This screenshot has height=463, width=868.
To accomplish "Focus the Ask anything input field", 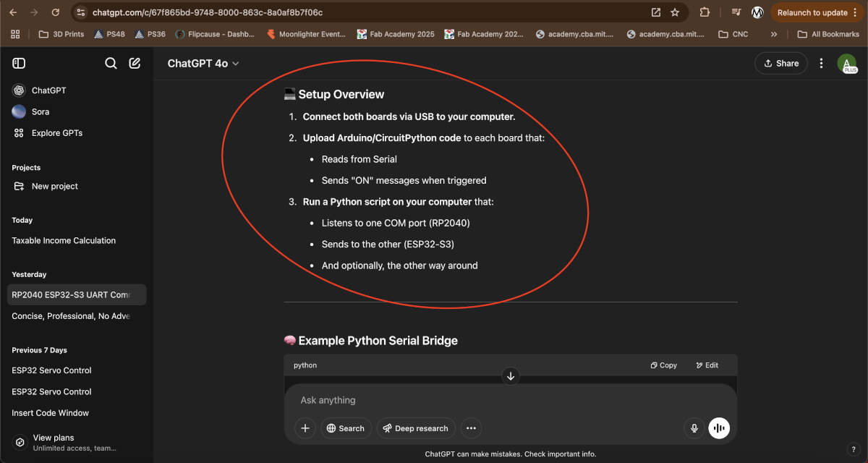I will click(x=511, y=400).
